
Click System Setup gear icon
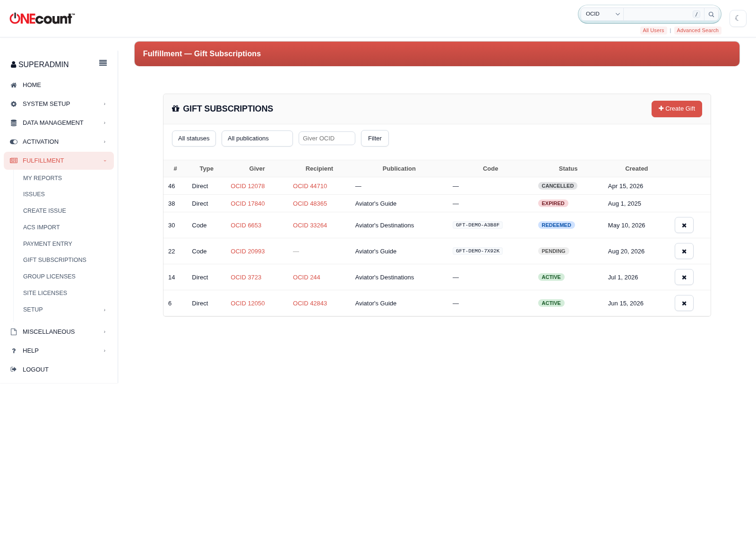coord(14,104)
